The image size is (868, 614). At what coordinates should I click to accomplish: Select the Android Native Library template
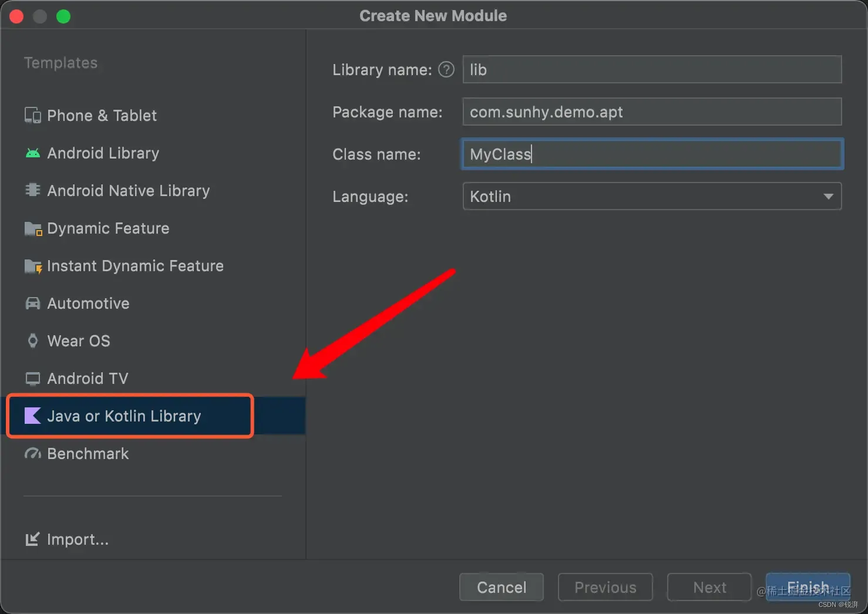pos(153,191)
